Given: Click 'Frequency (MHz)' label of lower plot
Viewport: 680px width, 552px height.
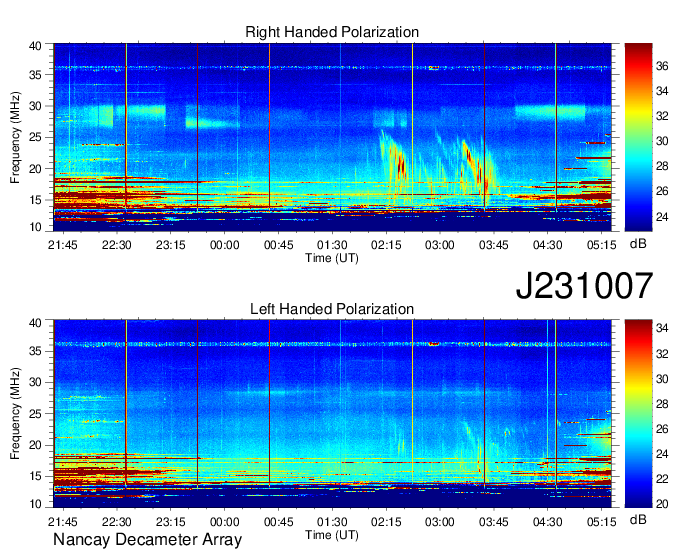Looking at the screenshot, I should [16, 414].
